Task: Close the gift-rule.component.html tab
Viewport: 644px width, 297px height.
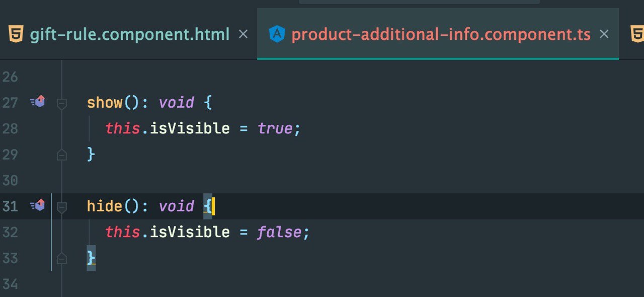Action: tap(243, 34)
